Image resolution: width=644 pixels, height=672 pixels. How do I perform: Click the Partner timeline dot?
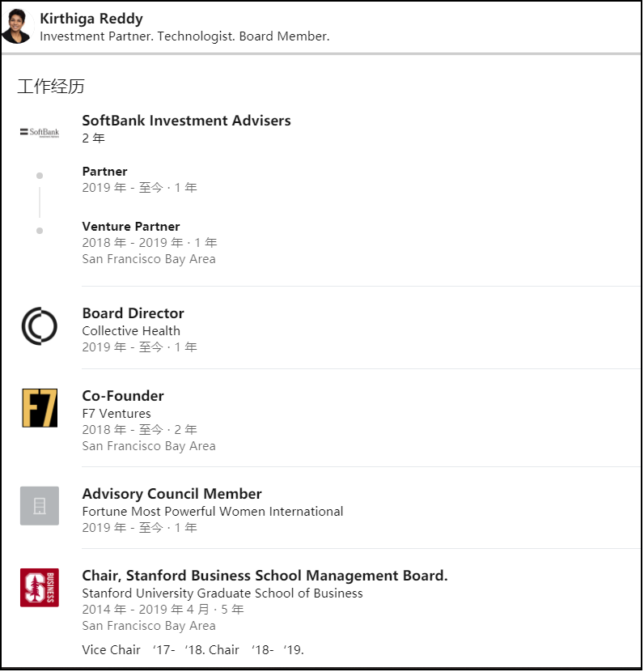click(x=40, y=176)
